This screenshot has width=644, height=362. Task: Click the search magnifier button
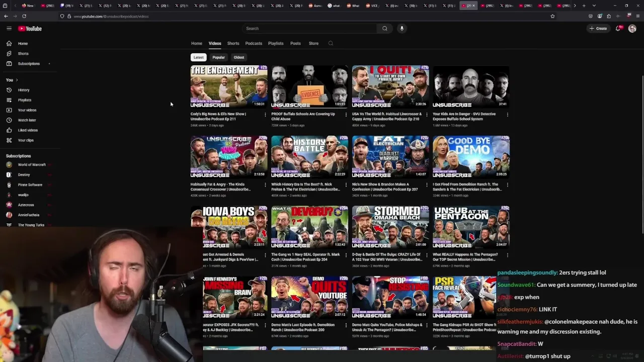385,29
